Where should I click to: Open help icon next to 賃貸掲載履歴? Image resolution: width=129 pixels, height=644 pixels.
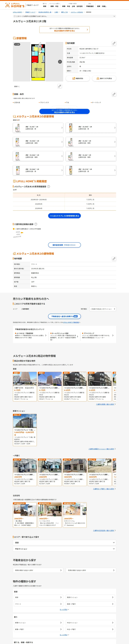click(49, 187)
